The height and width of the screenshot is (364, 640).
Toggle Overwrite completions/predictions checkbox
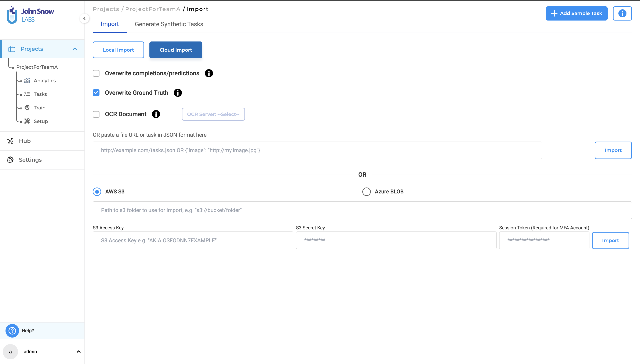click(x=96, y=73)
